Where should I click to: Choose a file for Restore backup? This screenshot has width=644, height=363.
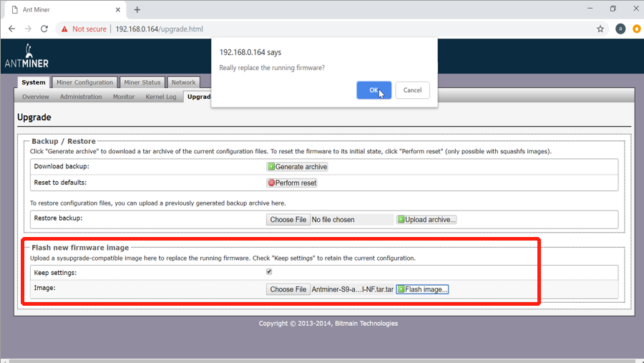[288, 220]
